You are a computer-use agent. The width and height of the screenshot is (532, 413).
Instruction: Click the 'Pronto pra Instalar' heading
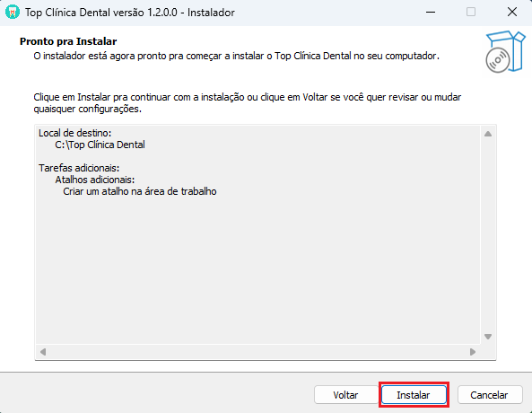coord(68,41)
